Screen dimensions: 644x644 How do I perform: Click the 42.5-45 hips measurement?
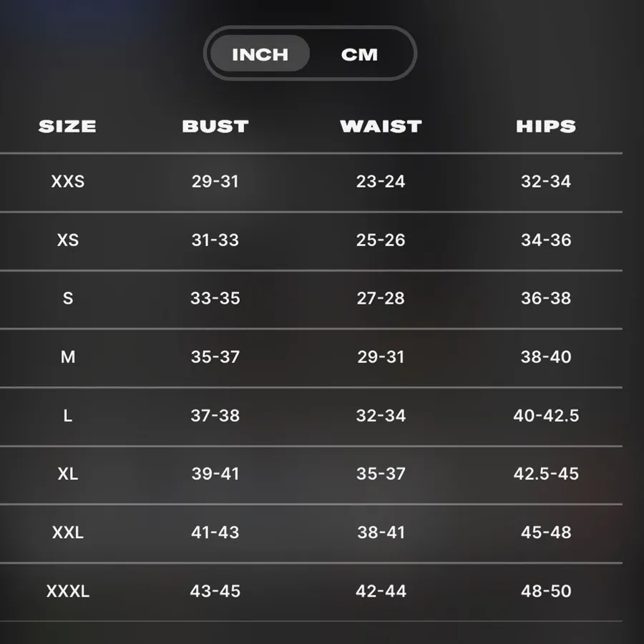[x=546, y=474]
